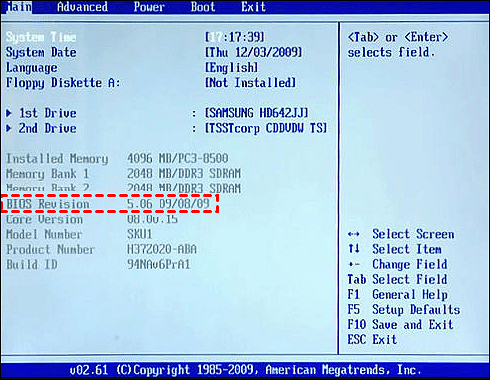Click the Select Item help text
490x380 pixels.
click(407, 249)
